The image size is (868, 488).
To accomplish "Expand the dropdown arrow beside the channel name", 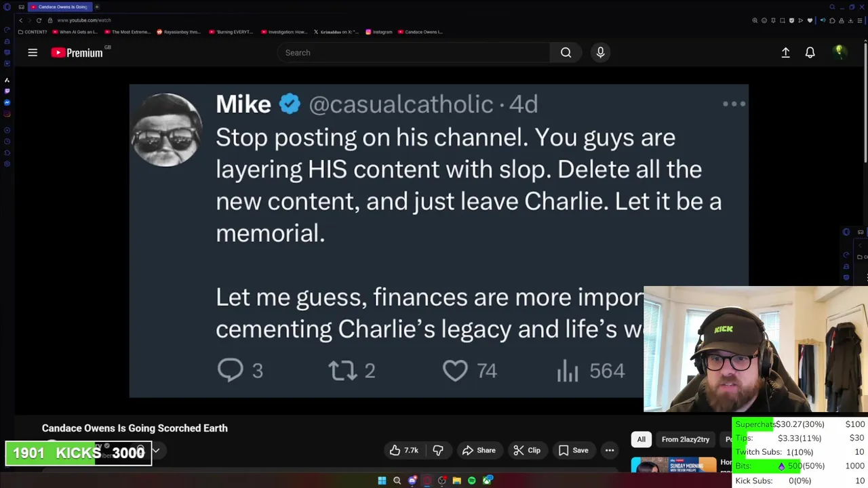I will click(155, 450).
